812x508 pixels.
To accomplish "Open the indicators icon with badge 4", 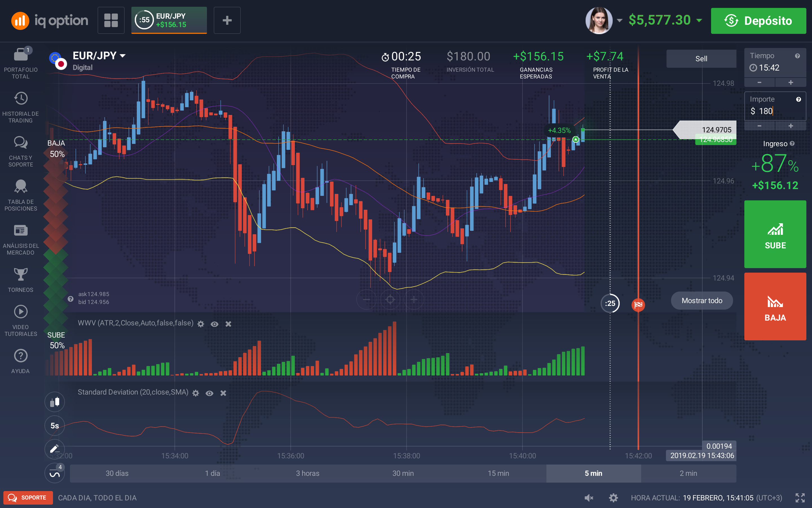I will [x=55, y=473].
